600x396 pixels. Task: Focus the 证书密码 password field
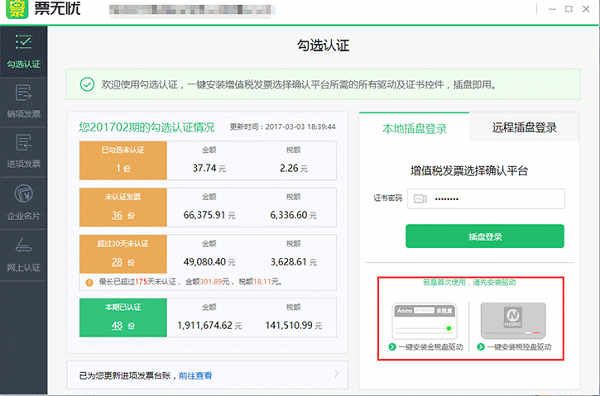pos(486,199)
